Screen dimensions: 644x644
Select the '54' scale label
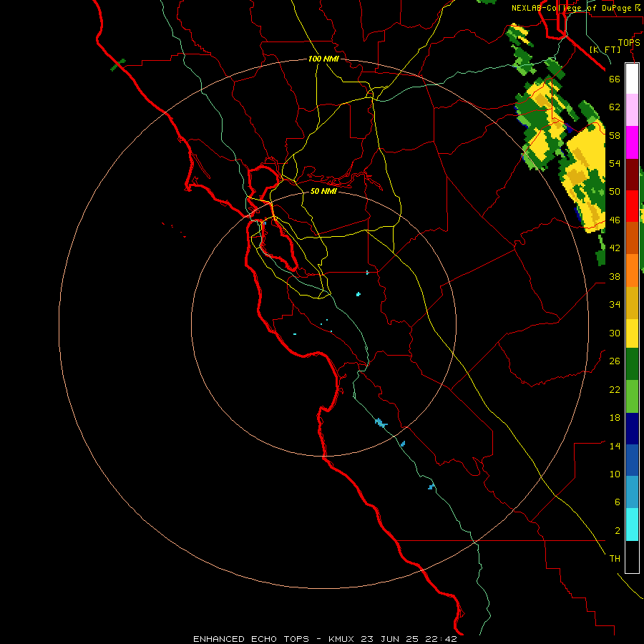pos(615,163)
